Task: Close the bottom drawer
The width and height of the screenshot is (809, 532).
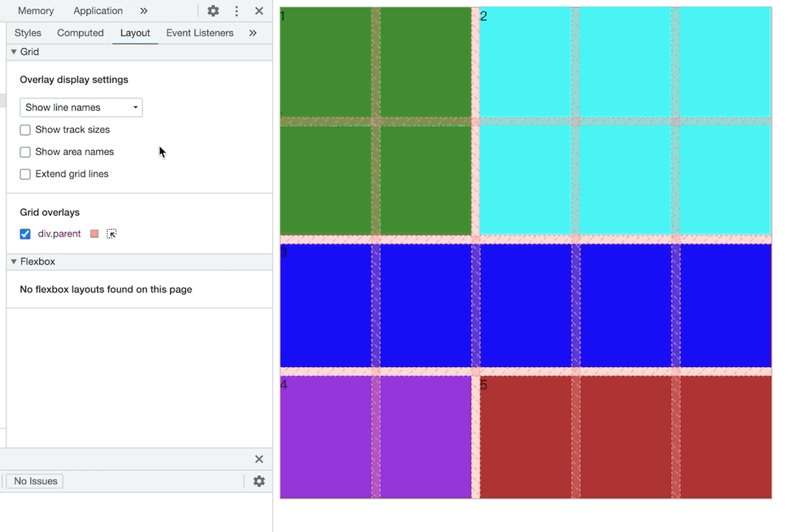Action: pos(259,459)
